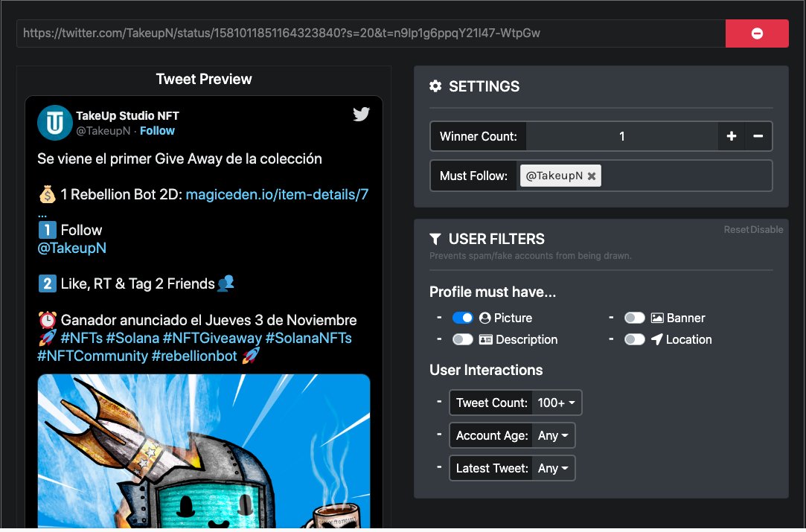
Task: Increase winner count with plus button
Action: click(732, 136)
